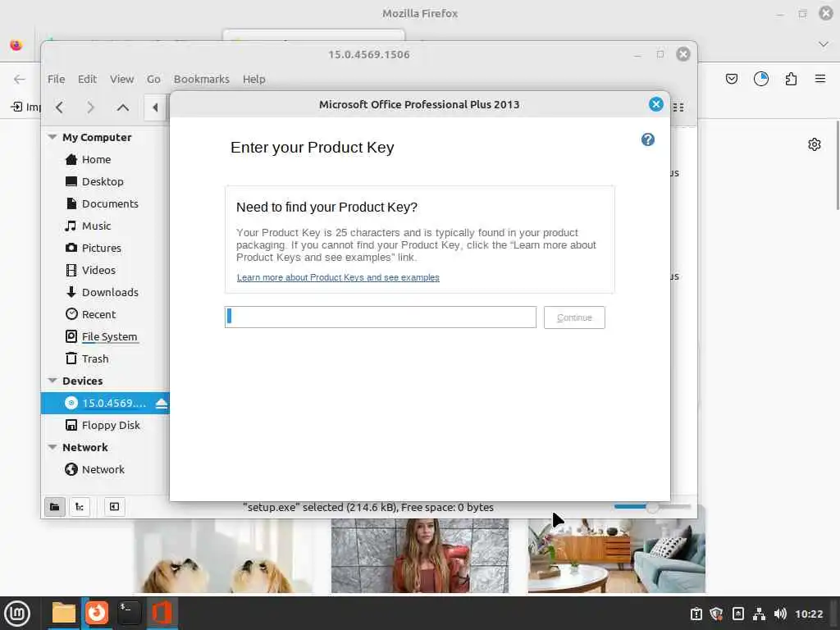Click the Import bookmarks item in Firefox
840x630 pixels.
click(x=25, y=107)
